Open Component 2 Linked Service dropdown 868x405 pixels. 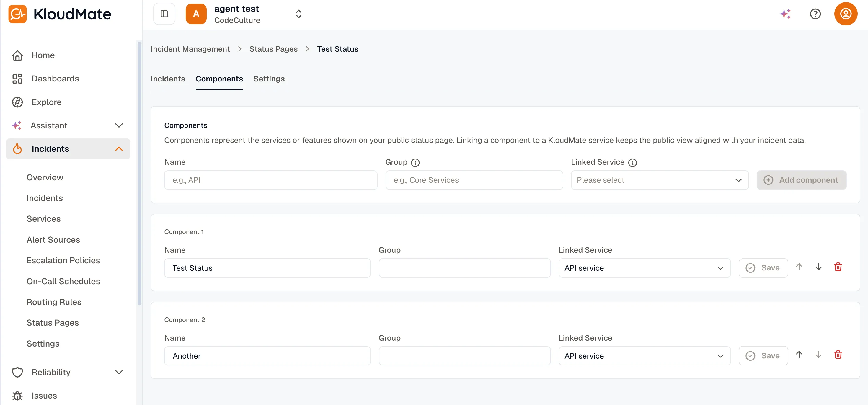(644, 356)
